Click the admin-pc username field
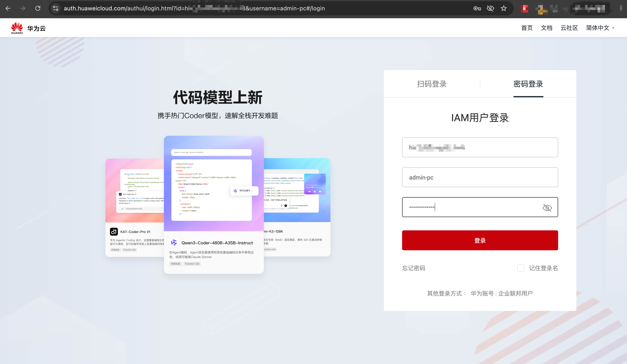Image resolution: width=627 pixels, height=364 pixels. 480,177
